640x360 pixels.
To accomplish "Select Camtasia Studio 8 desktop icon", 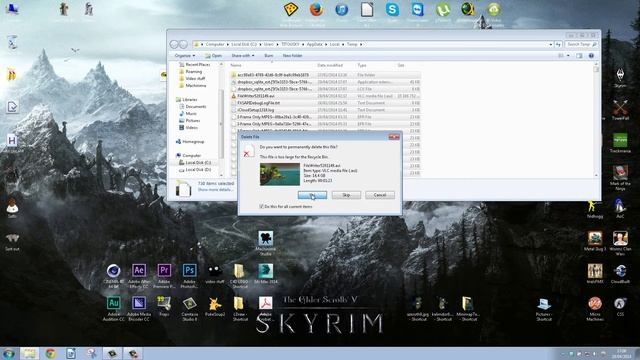I will pos(189,303).
